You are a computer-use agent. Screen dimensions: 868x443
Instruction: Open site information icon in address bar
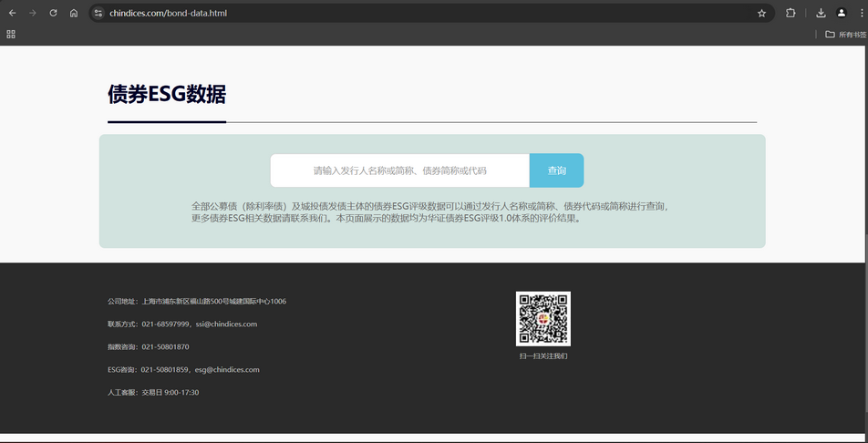point(98,13)
